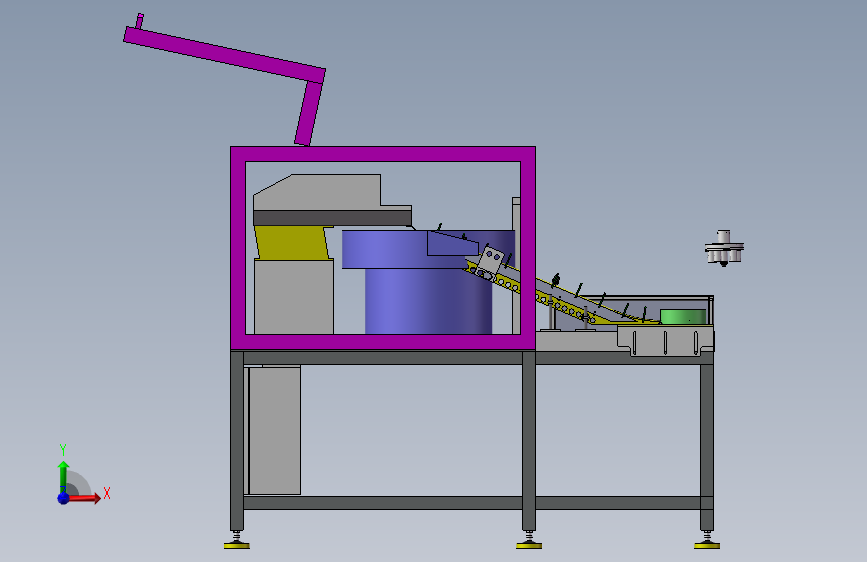The width and height of the screenshot is (867, 562).
Task: Select the rightmost yellow leveling foot
Action: [x=707, y=545]
